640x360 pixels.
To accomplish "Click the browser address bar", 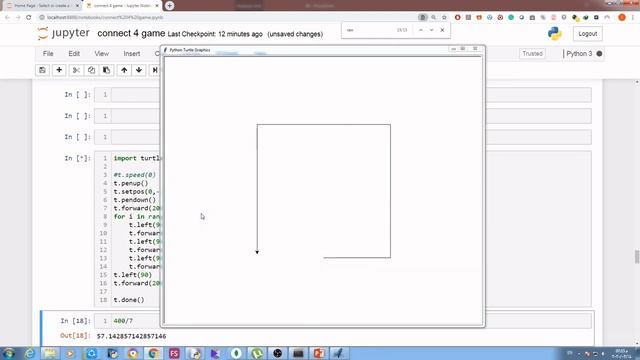I will 229,17.
